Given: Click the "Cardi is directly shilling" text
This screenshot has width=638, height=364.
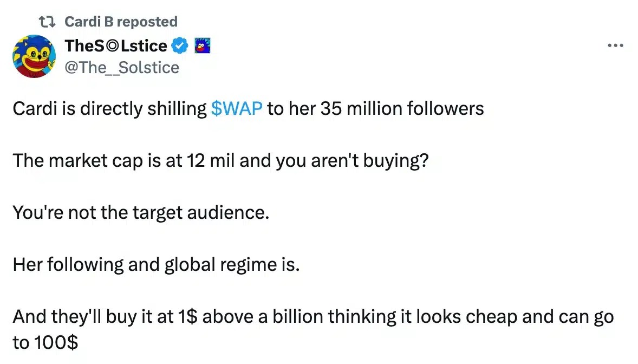Looking at the screenshot, I should point(109,109).
